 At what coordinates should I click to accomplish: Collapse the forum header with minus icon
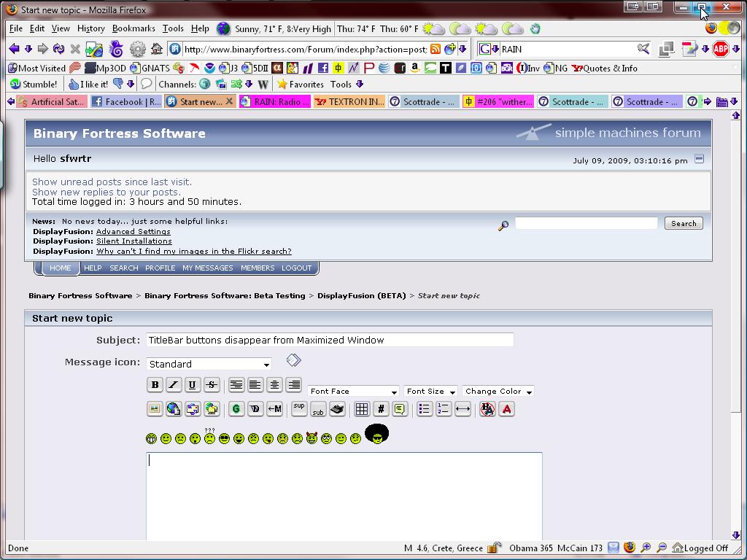pyautogui.click(x=699, y=159)
